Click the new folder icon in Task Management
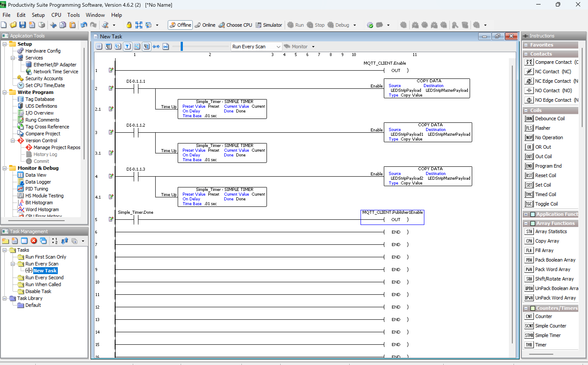This screenshot has height=365, width=588. (5, 241)
